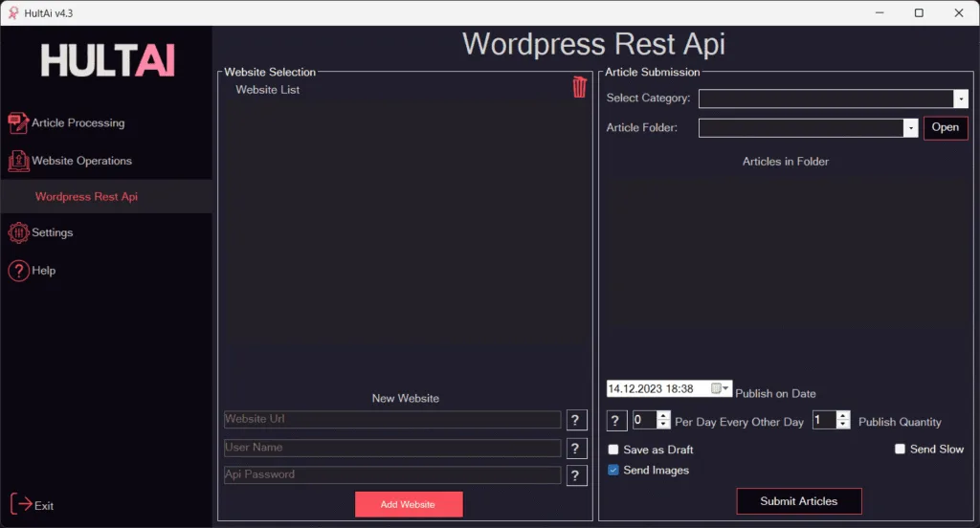
Task: Decrease the Publish Quantity value
Action: pyautogui.click(x=843, y=425)
